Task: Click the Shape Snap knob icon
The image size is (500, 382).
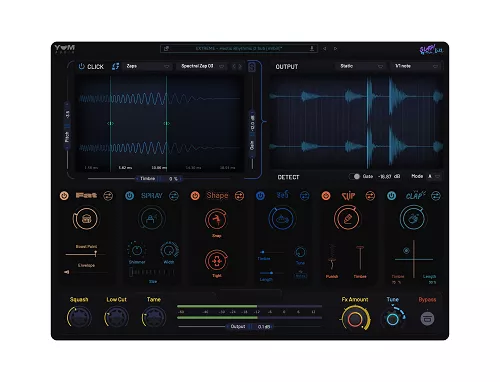Action: click(216, 220)
